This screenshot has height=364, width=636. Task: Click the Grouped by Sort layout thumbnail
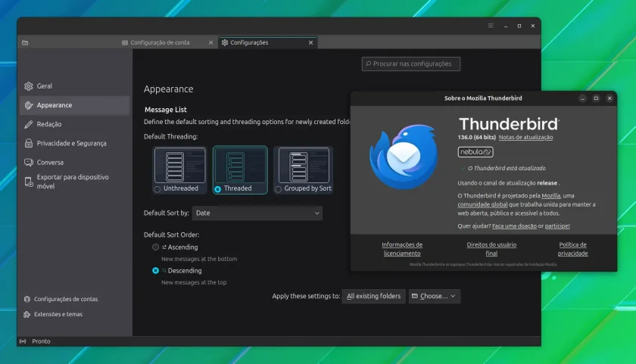click(x=304, y=166)
